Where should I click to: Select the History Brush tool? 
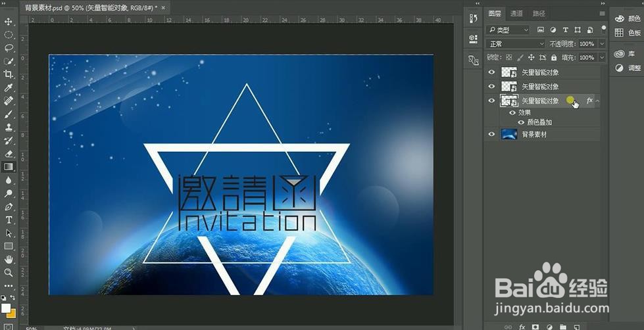(8, 141)
